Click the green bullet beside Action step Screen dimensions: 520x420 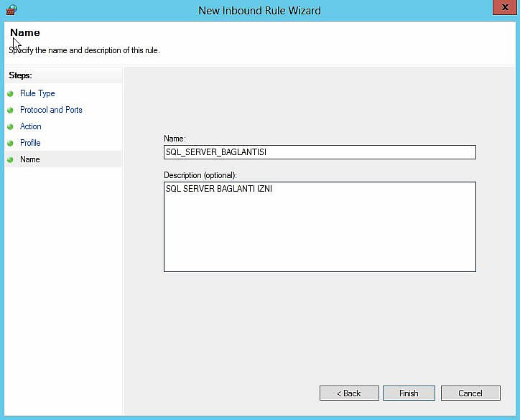[x=11, y=127]
